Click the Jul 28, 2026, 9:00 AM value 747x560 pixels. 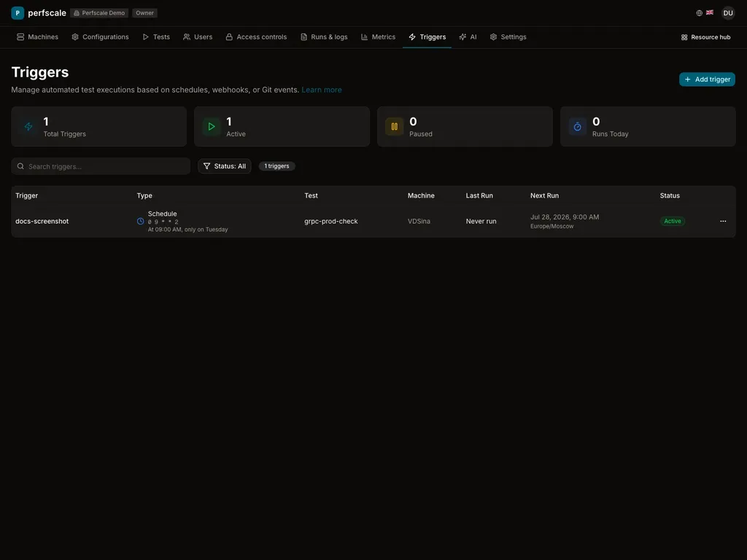(565, 217)
